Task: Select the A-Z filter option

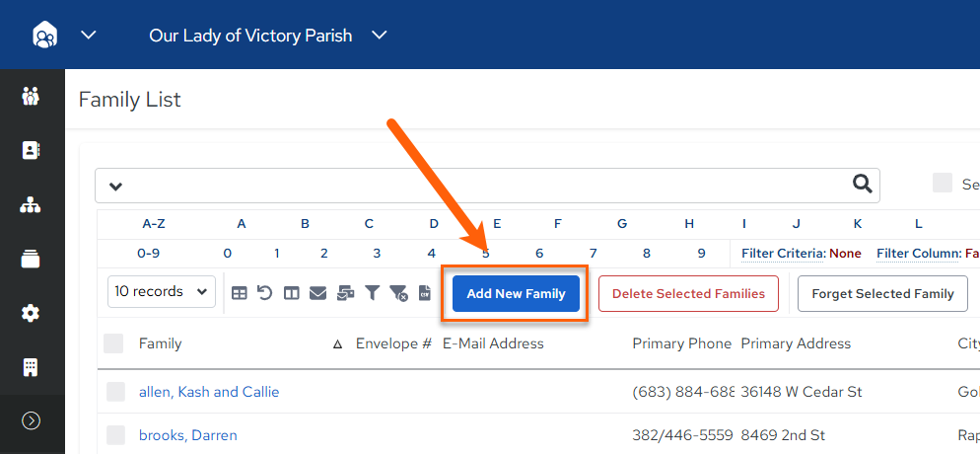Action: point(154,223)
